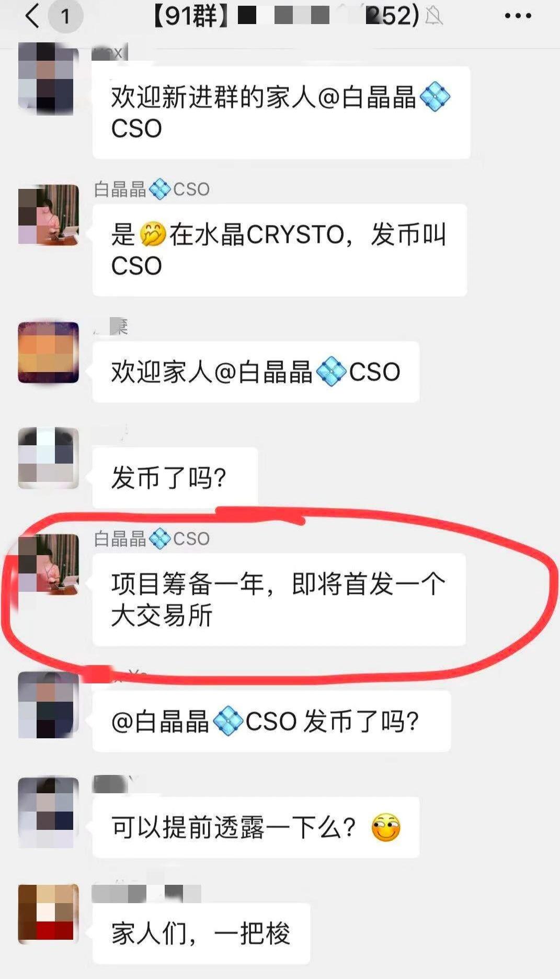This screenshot has width=560, height=979.
Task: Tap the message 可以提前透露一下么?
Action: (x=256, y=827)
